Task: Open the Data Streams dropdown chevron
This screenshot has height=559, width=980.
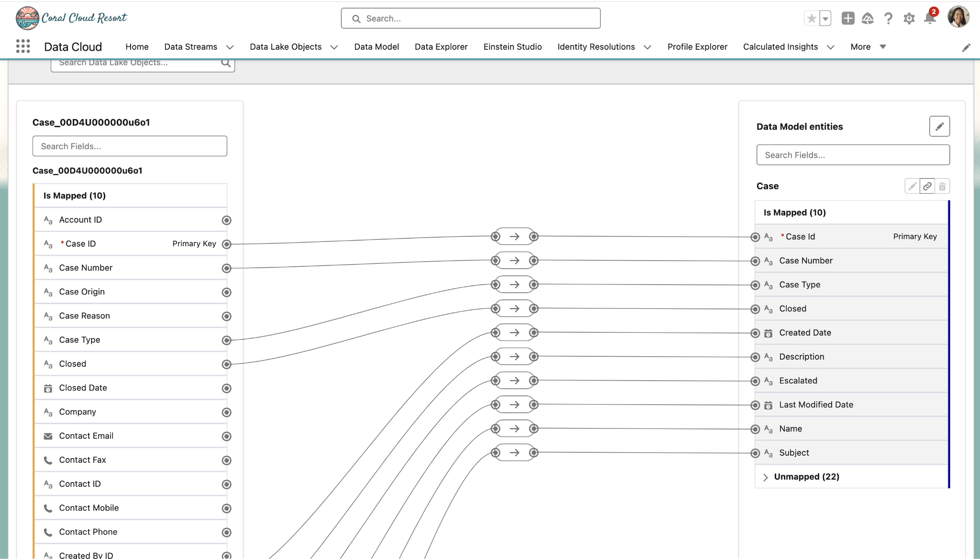Action: click(x=230, y=47)
